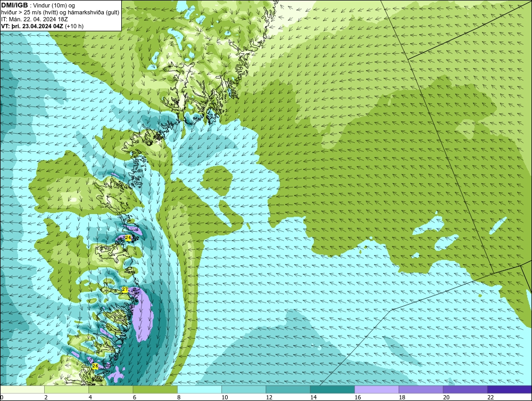Image resolution: width=532 pixels, height=401 pixels.
Task: Click the 2–4 m/s legend color swatch
Action: (66, 389)
